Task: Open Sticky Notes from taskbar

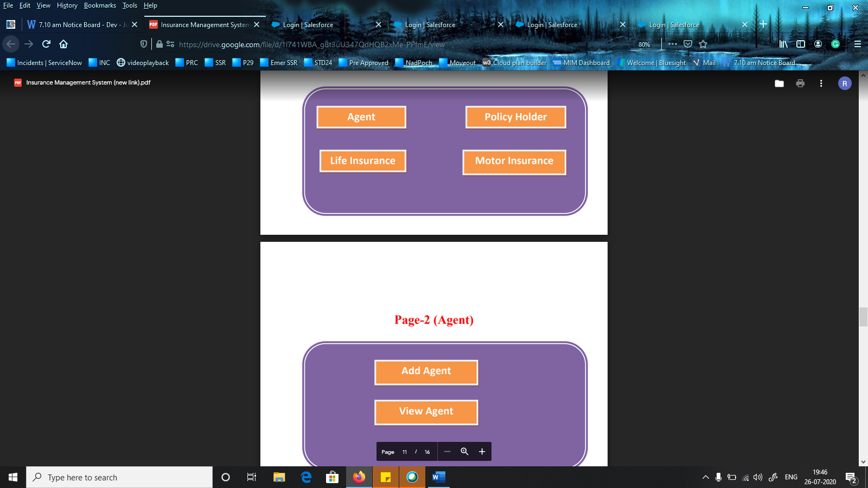Action: coord(386,477)
